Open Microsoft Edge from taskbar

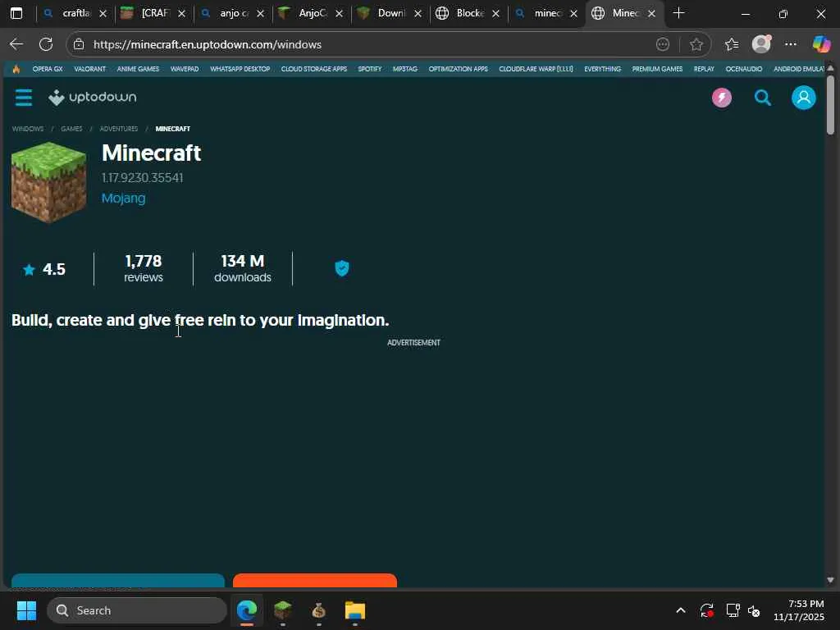coord(247,610)
